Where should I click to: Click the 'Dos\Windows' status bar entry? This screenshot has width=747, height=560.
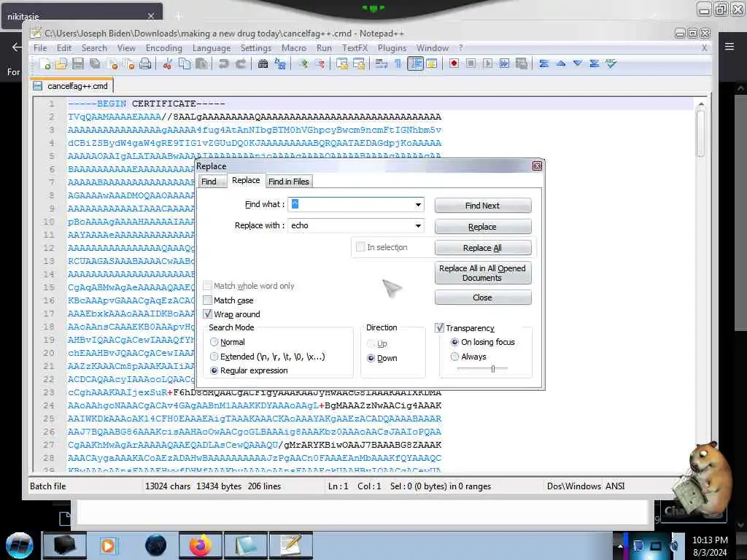pos(573,486)
